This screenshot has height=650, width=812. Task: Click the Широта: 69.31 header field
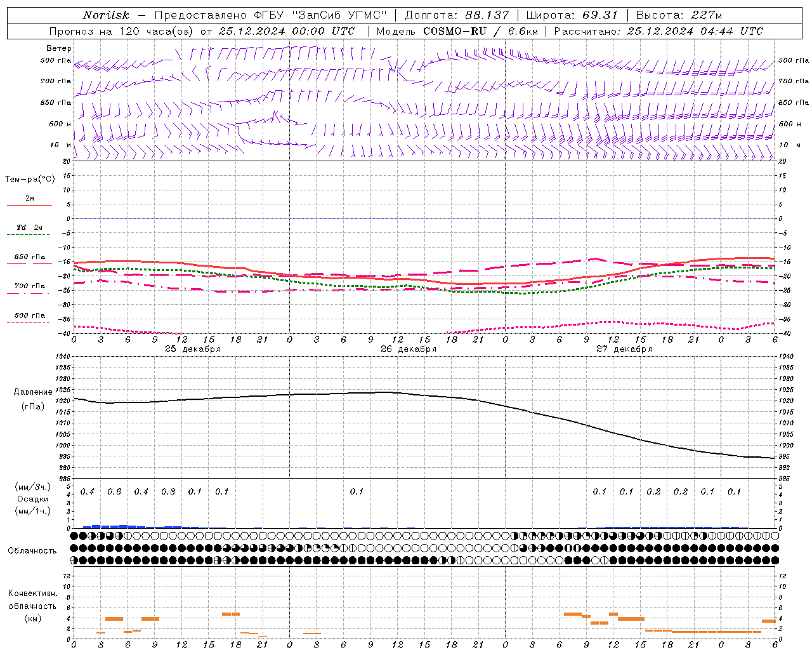point(572,15)
